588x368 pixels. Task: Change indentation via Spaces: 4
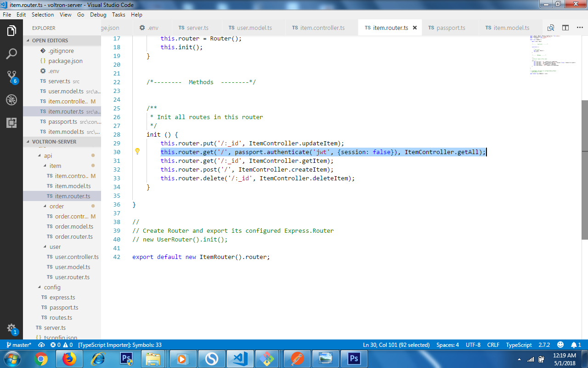click(x=447, y=345)
